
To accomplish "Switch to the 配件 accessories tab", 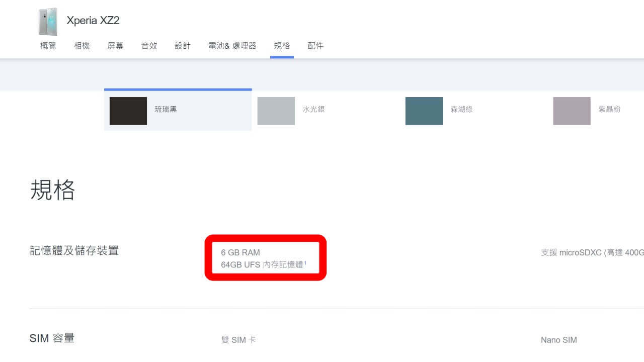I will coord(315,46).
